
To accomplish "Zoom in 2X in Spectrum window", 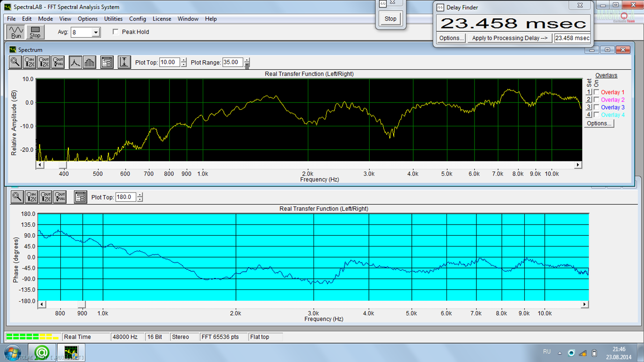I will 30,62.
